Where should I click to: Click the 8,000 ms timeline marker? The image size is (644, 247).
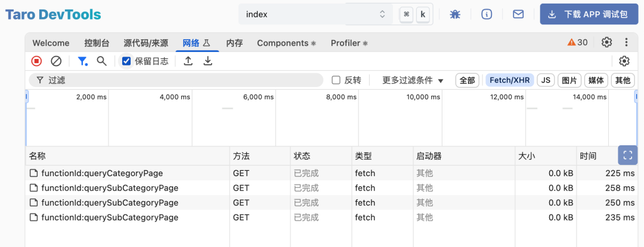[341, 97]
